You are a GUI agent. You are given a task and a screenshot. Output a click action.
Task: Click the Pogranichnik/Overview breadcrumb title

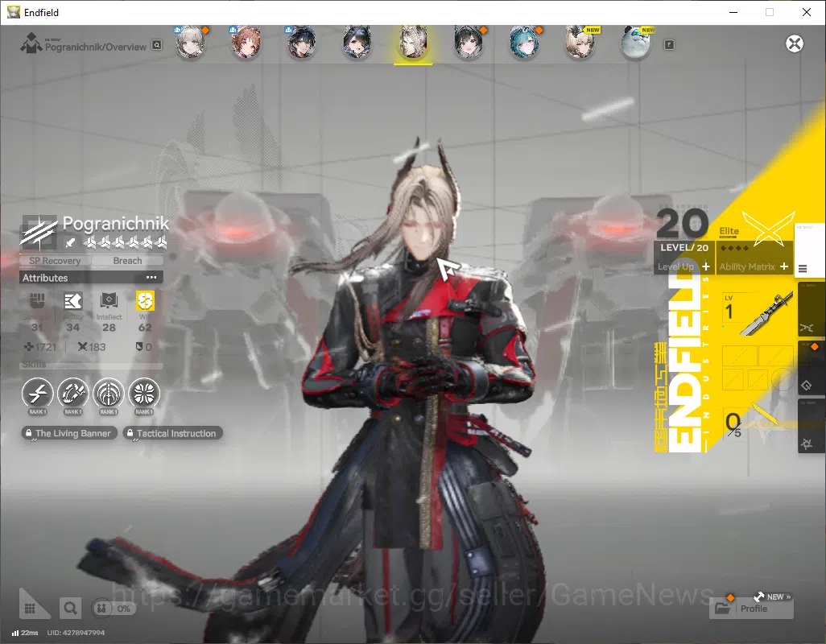(95, 47)
